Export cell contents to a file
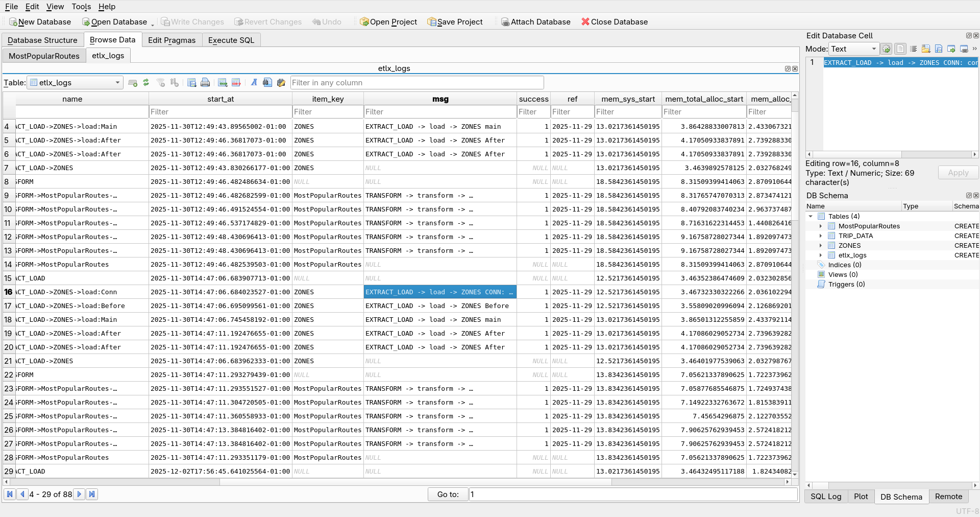Viewport: 980px width, 517px height. (939, 49)
